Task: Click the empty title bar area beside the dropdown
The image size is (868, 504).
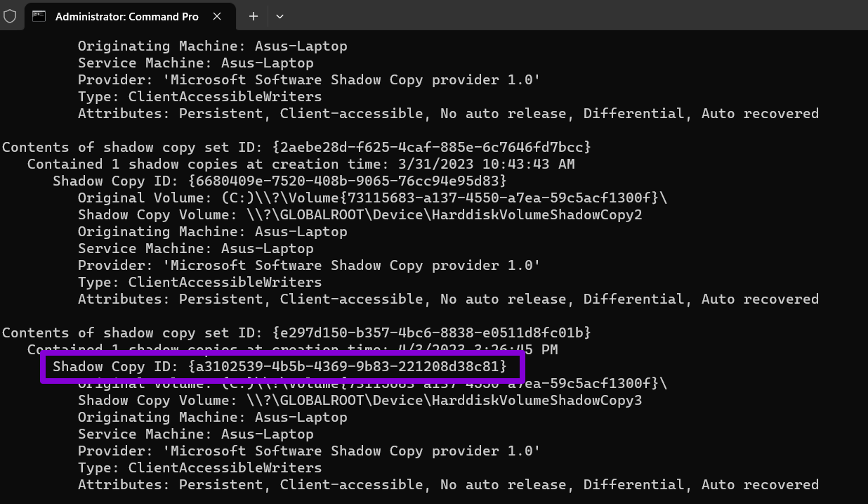Action: point(562,16)
